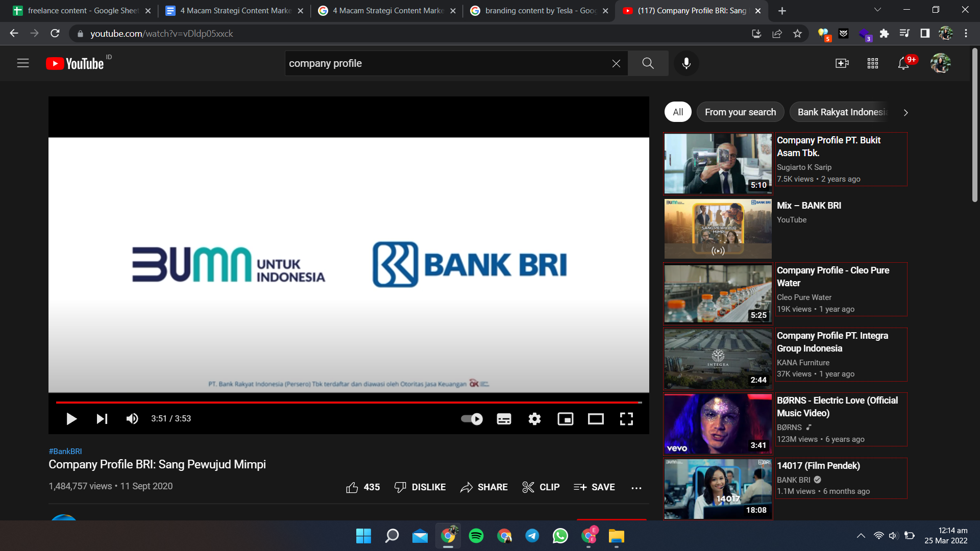
Task: Open Chrome extensions puzzle icon
Action: pyautogui.click(x=884, y=34)
